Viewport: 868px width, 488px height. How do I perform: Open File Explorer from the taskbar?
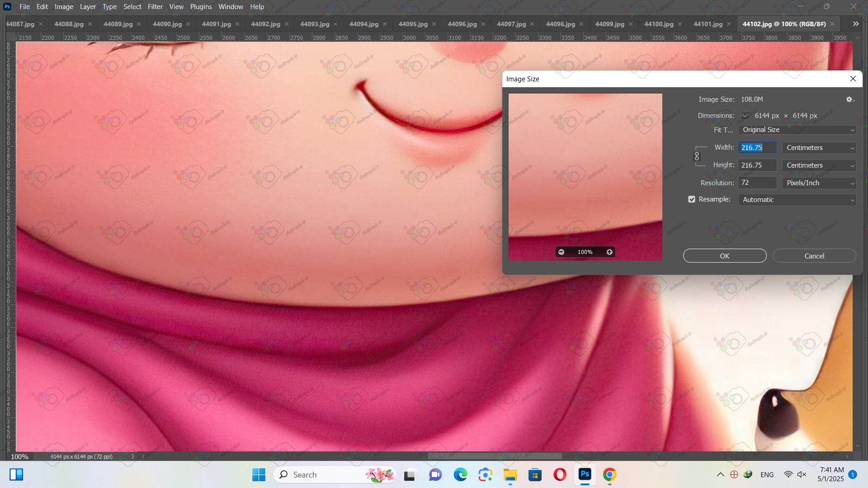coord(510,474)
